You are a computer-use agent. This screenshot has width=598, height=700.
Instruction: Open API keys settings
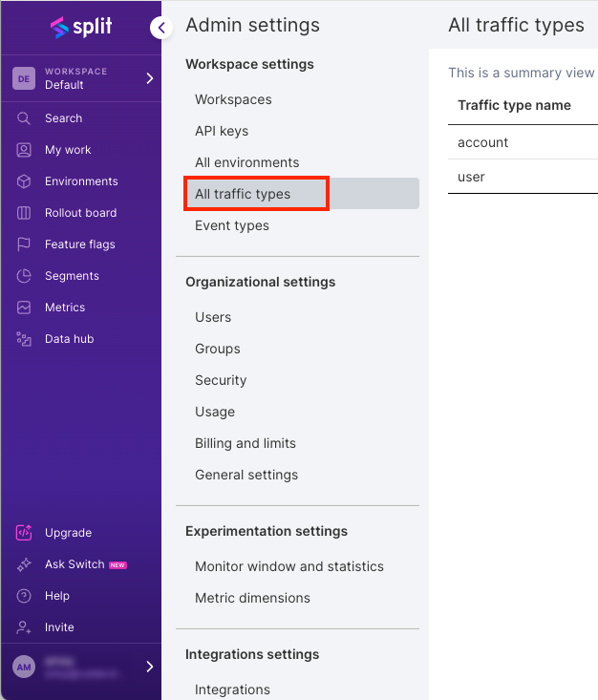(222, 131)
